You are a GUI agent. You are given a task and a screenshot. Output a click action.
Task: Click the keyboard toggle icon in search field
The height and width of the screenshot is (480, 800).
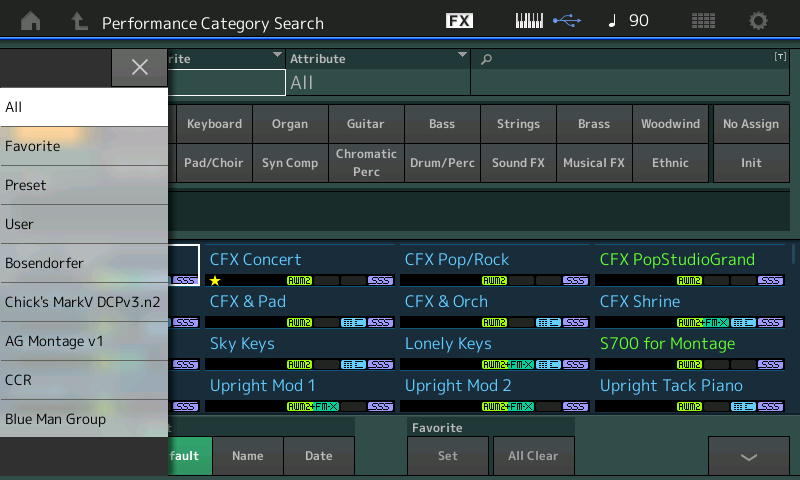780,57
